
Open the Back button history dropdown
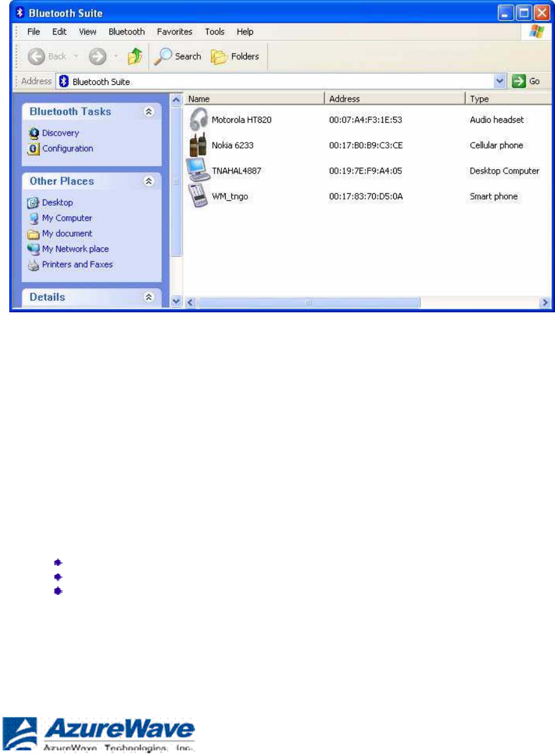pos(76,56)
